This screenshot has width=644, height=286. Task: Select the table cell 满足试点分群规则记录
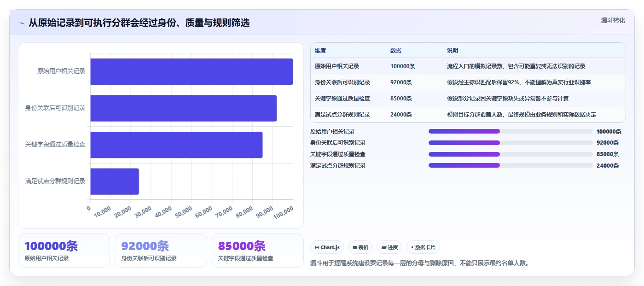[342, 115]
